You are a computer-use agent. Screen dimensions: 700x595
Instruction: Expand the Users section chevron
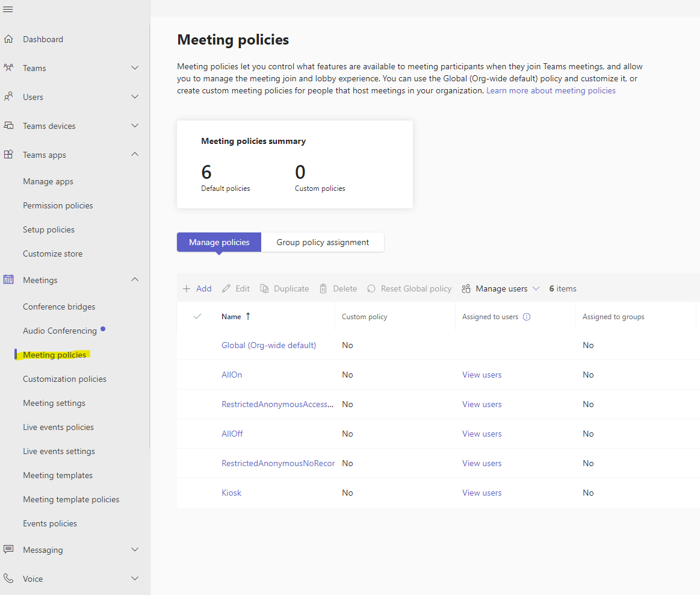135,97
